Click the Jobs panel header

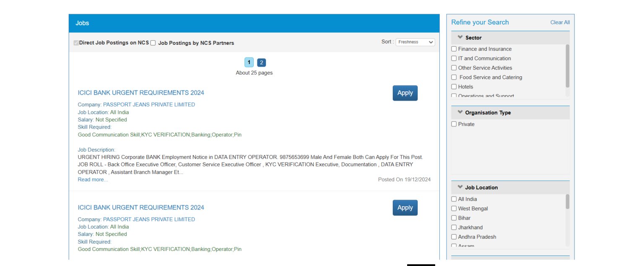click(x=254, y=23)
